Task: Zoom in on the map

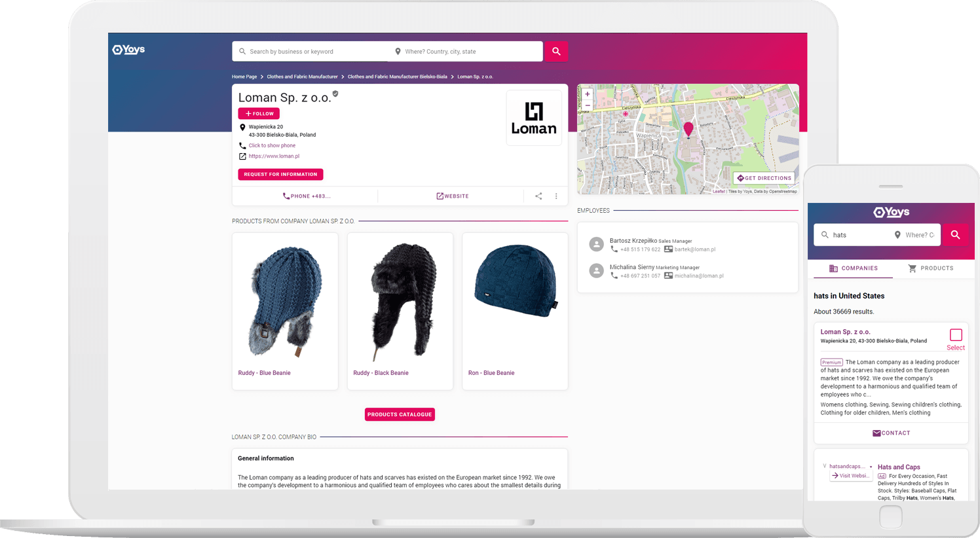Action: click(588, 94)
